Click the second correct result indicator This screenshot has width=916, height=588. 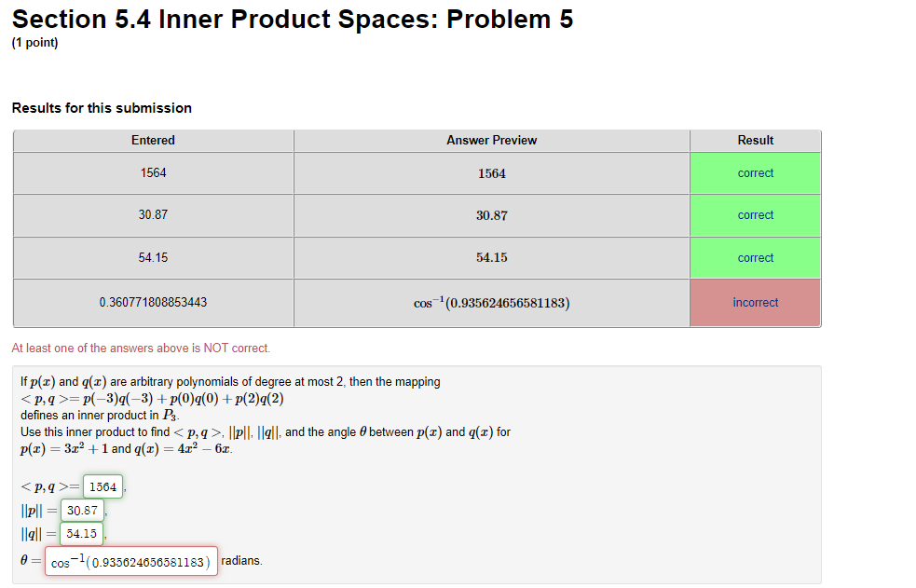tap(755, 215)
